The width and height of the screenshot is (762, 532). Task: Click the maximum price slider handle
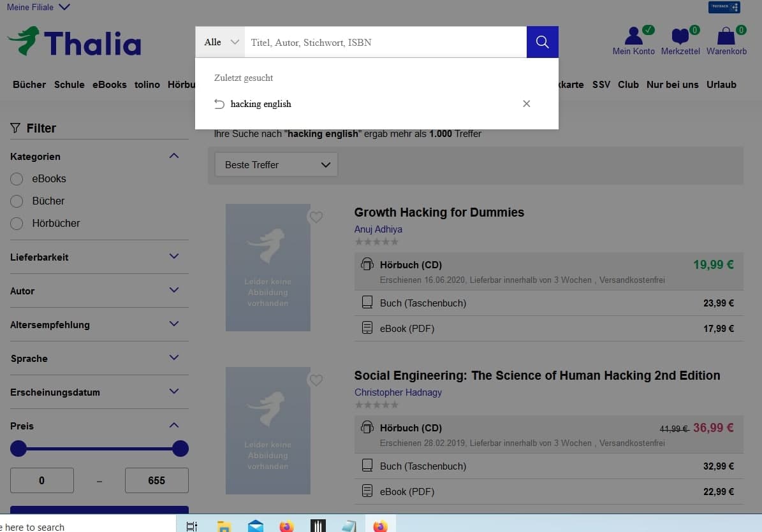tap(180, 449)
